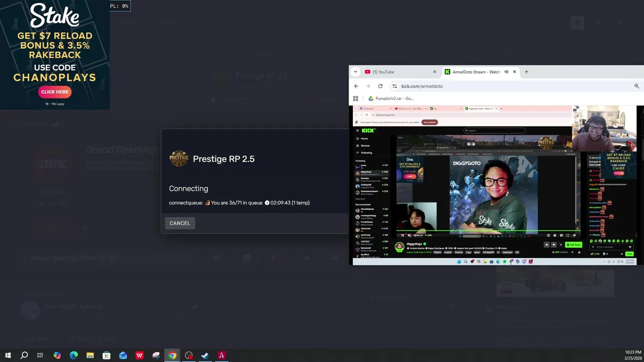Click the 'PL: 0%' overlay readout
The width and height of the screenshot is (644, 362).
pyautogui.click(x=120, y=6)
